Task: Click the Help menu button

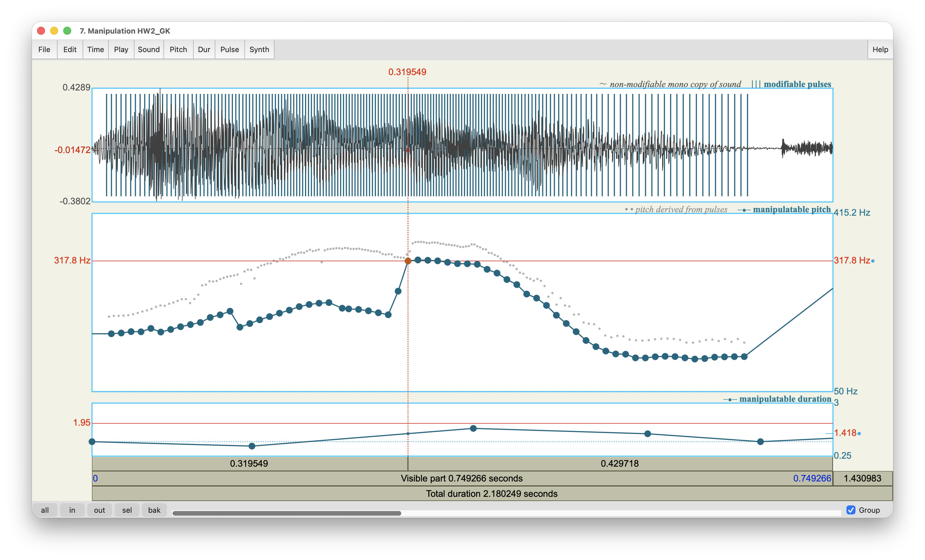Action: click(x=879, y=50)
